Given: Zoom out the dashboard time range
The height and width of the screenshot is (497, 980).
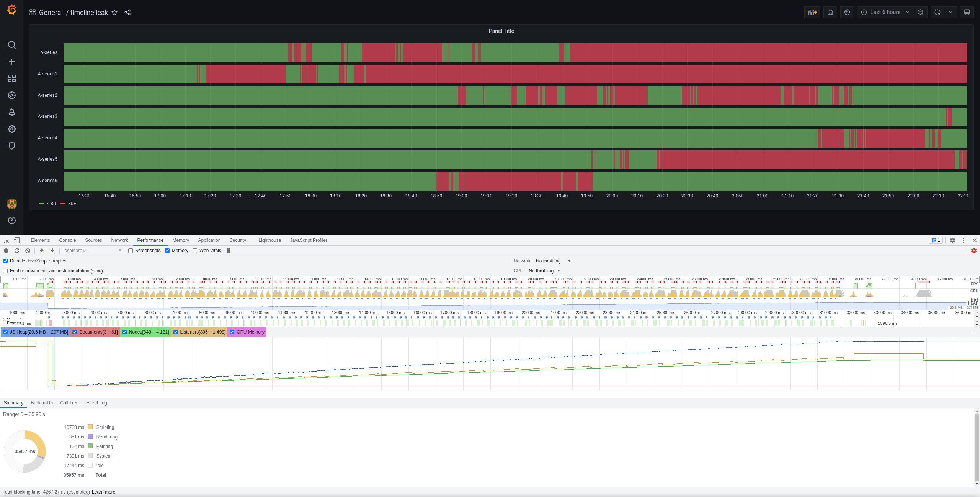Looking at the screenshot, I should click(x=920, y=12).
